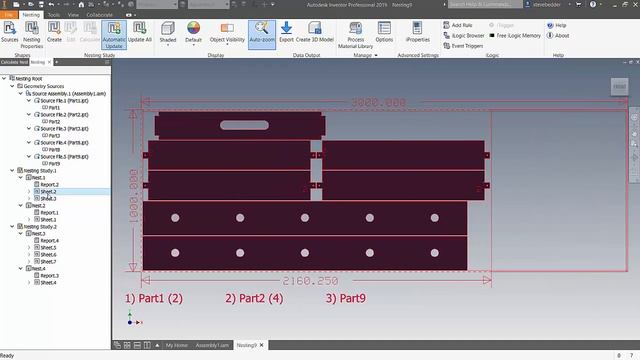Toggle Automatic Update
The height and width of the screenshot is (360, 640).
[x=114, y=35]
